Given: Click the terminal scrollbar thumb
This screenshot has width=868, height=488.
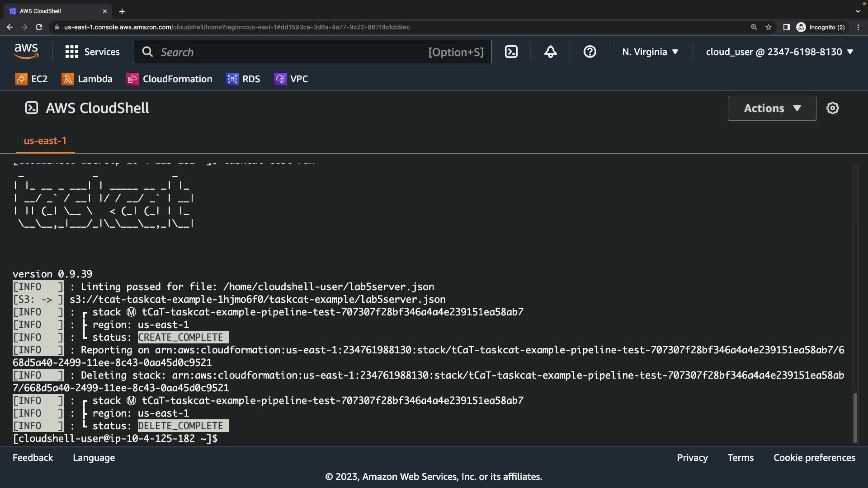Looking at the screenshot, I should click(855, 418).
